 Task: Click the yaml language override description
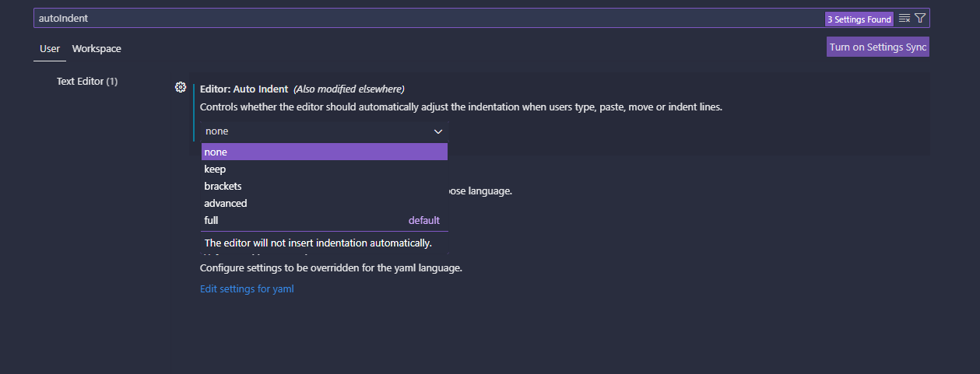[x=331, y=268]
